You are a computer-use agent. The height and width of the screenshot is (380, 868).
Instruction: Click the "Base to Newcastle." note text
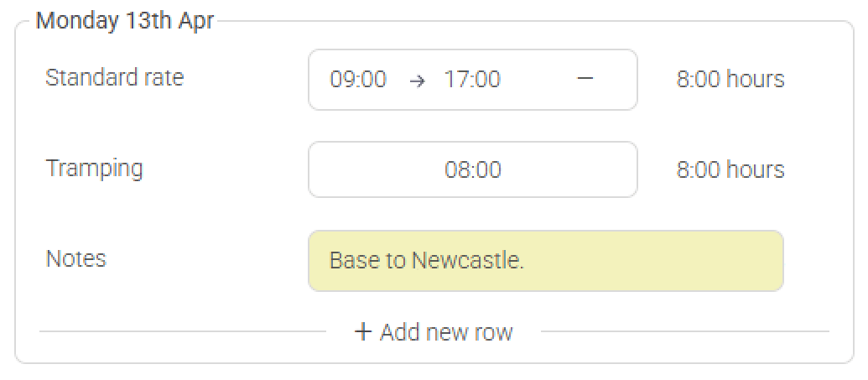pos(427,260)
